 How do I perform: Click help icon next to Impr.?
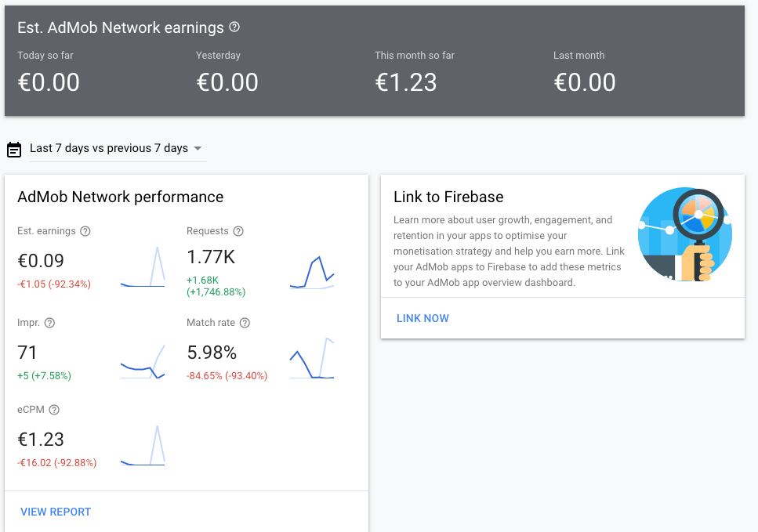50,323
